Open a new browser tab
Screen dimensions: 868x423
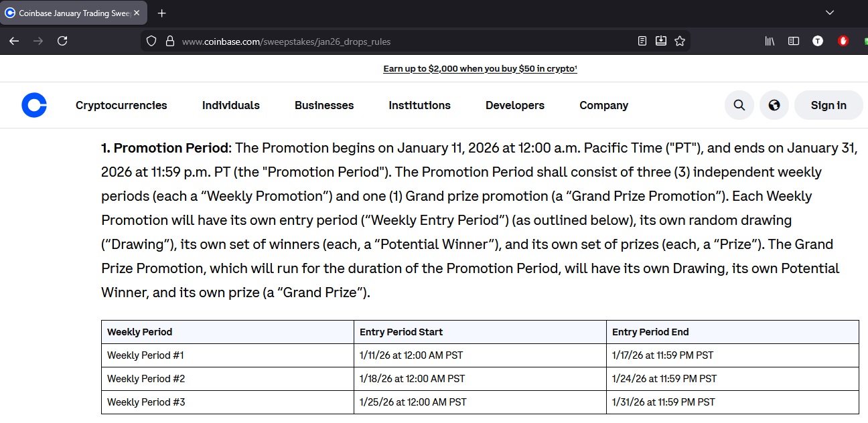162,13
